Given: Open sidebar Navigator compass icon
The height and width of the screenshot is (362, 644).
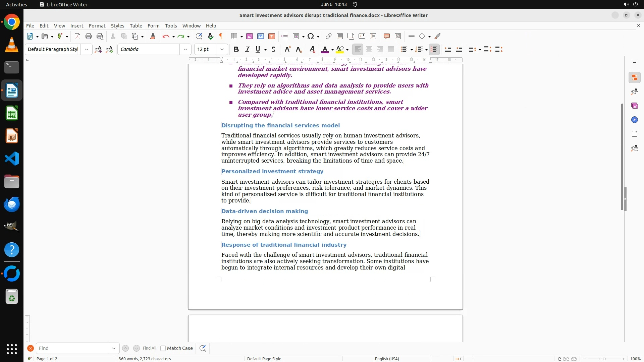Looking at the screenshot, I should pyautogui.click(x=634, y=120).
